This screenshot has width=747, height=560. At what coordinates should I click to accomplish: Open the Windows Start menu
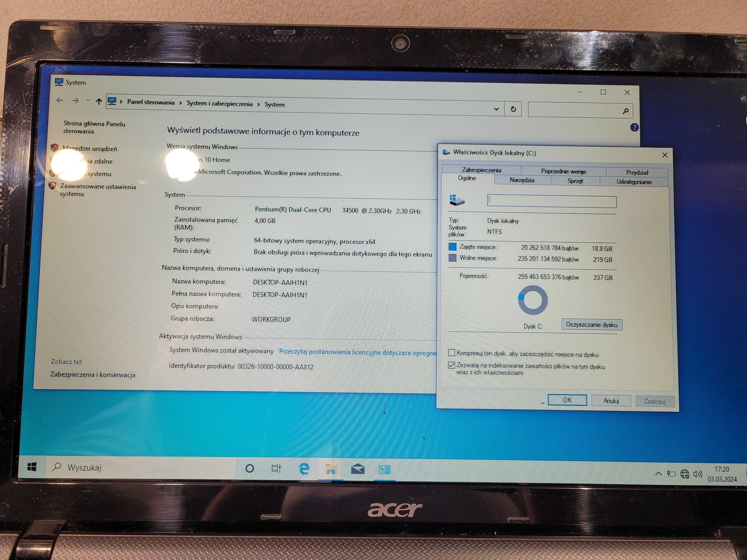tap(32, 467)
